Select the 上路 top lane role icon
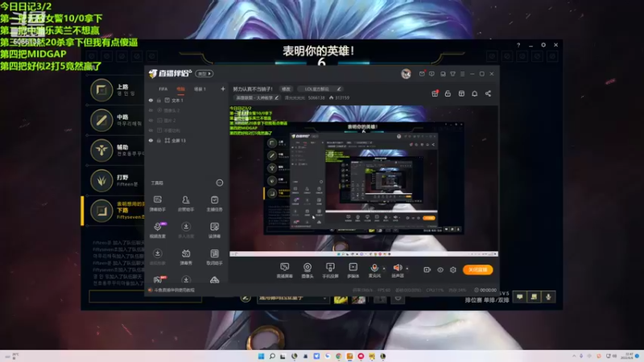 coord(101,90)
